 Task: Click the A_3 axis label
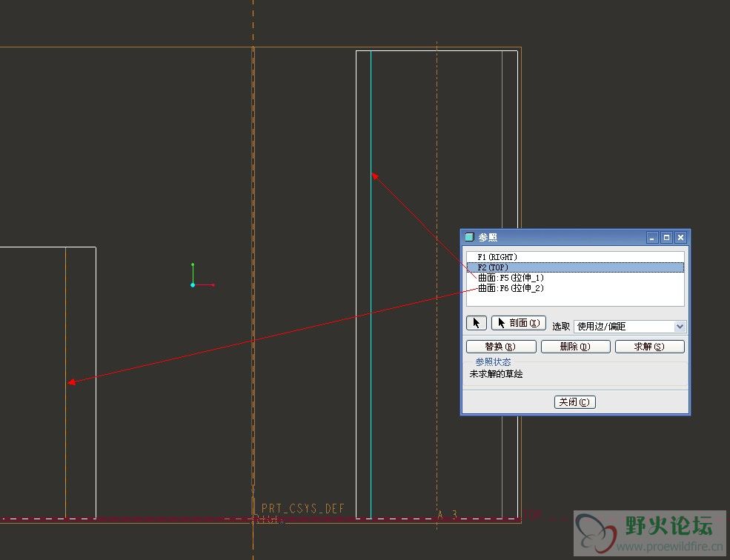tap(448, 514)
